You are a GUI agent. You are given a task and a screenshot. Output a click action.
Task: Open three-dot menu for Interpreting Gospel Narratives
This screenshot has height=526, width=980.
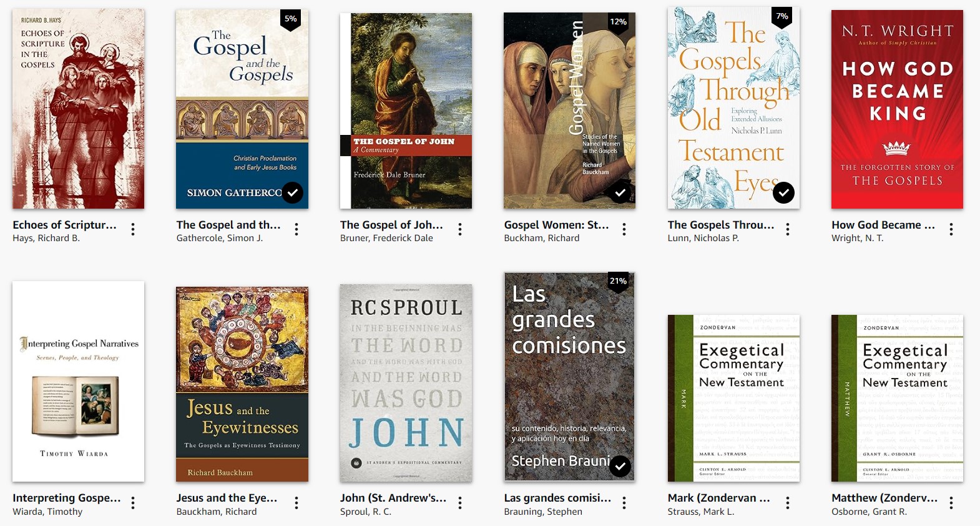(x=133, y=503)
